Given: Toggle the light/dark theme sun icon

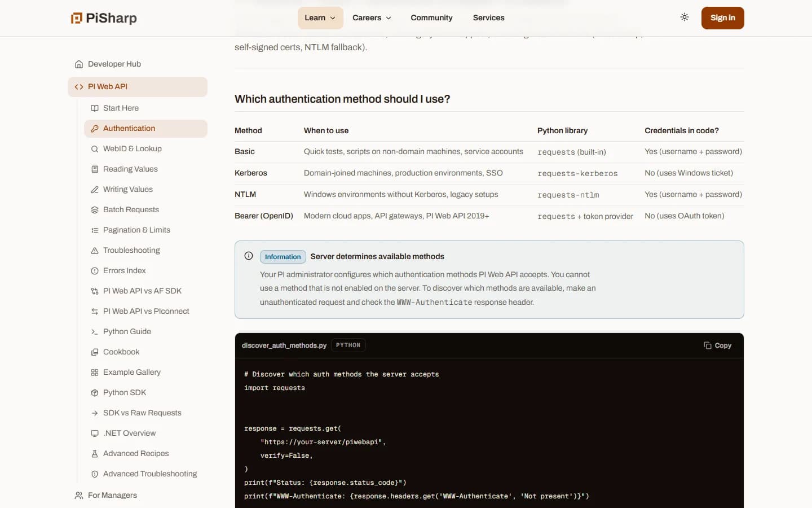Looking at the screenshot, I should point(685,17).
